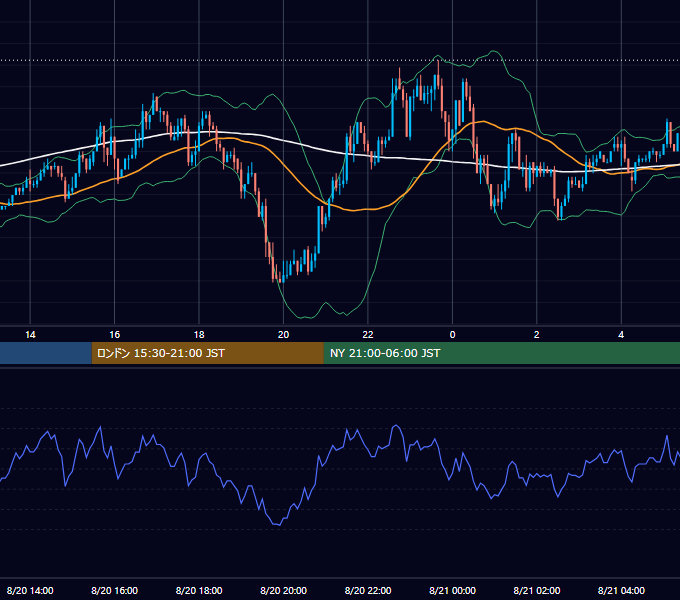
Task: Click the 2 hour label on price chart axis
Action: pos(536,335)
